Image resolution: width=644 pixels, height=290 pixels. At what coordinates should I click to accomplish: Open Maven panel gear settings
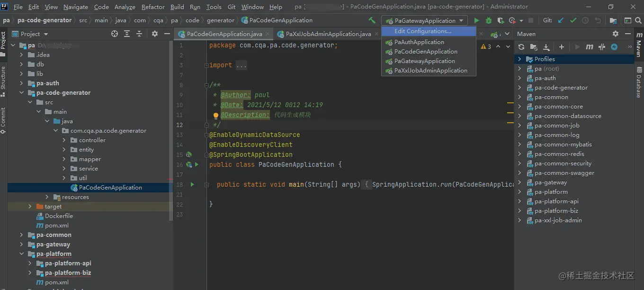pos(616,34)
